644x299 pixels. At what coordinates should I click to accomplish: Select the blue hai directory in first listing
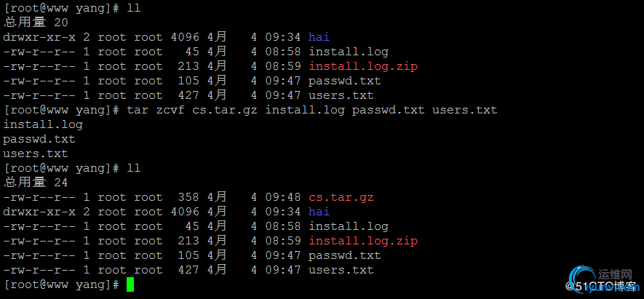319,37
